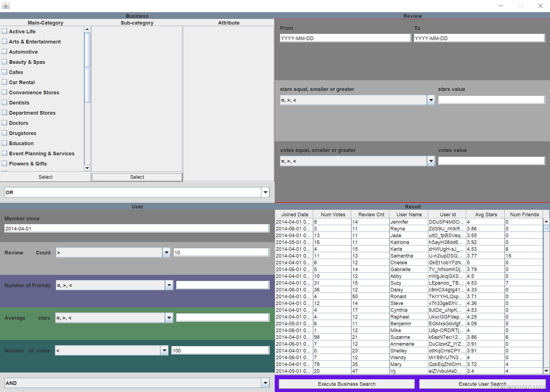Focus the votes value field
This screenshot has width=550, height=392.
(491, 161)
